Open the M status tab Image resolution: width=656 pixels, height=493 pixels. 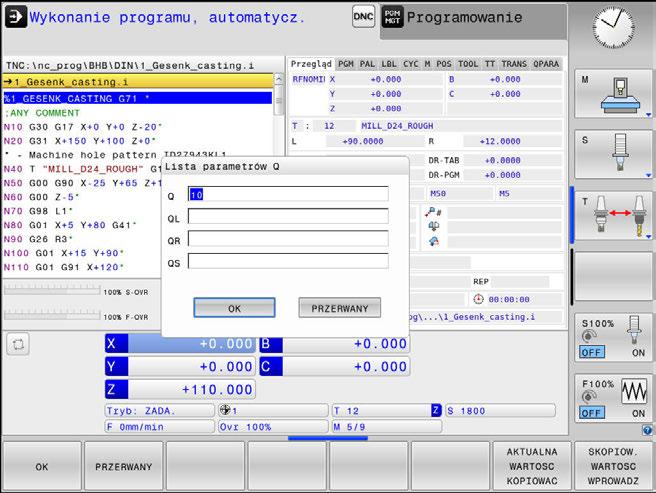point(427,64)
